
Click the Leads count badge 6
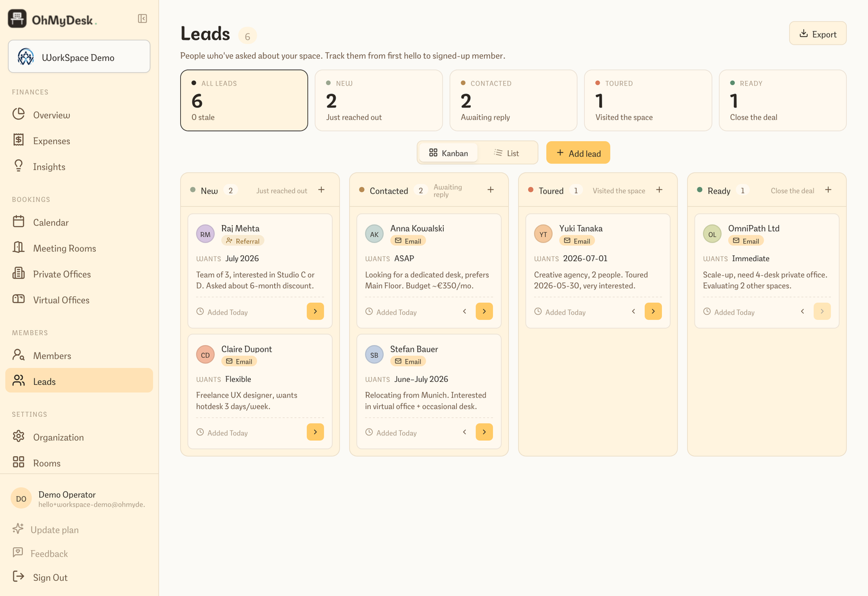248,36
